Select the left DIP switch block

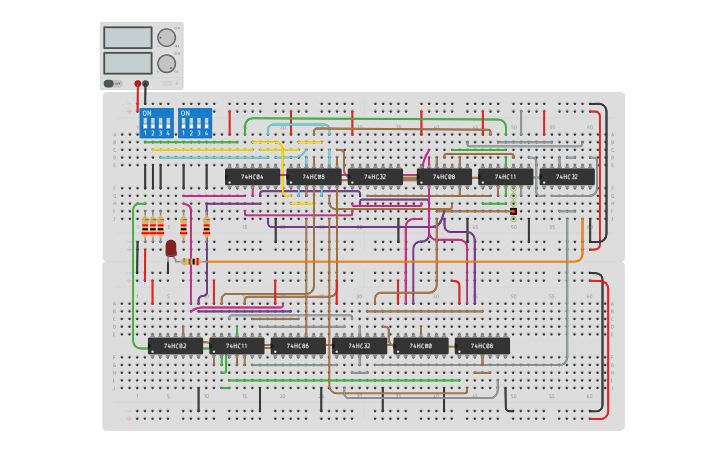[157, 123]
